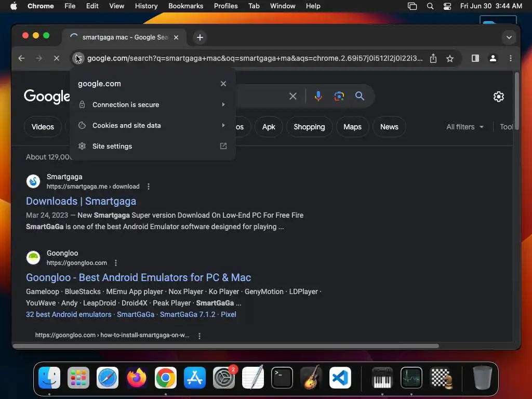This screenshot has width=532, height=399.
Task: Stop loading the page
Action: (x=57, y=58)
